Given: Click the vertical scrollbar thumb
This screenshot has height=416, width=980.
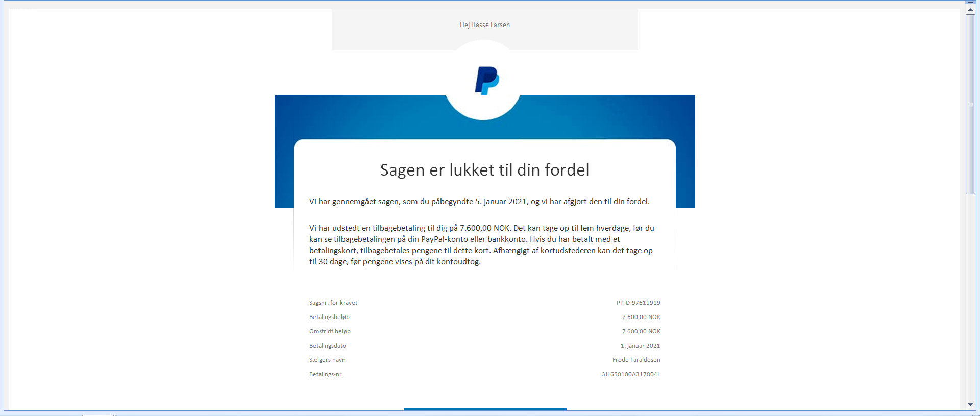Looking at the screenshot, I should coord(970,104).
